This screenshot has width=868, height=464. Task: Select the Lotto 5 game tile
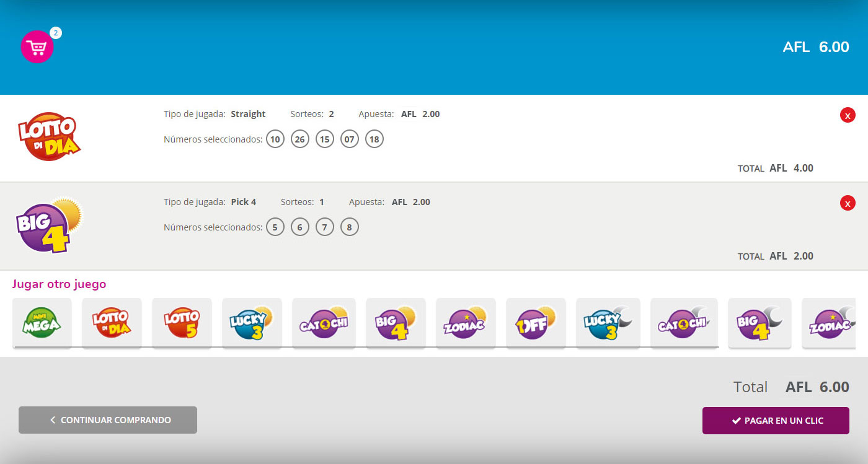[182, 323]
